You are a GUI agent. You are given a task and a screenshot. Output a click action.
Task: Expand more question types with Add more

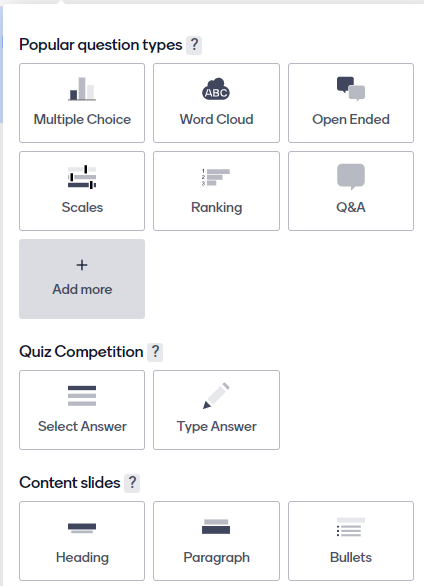click(x=82, y=279)
